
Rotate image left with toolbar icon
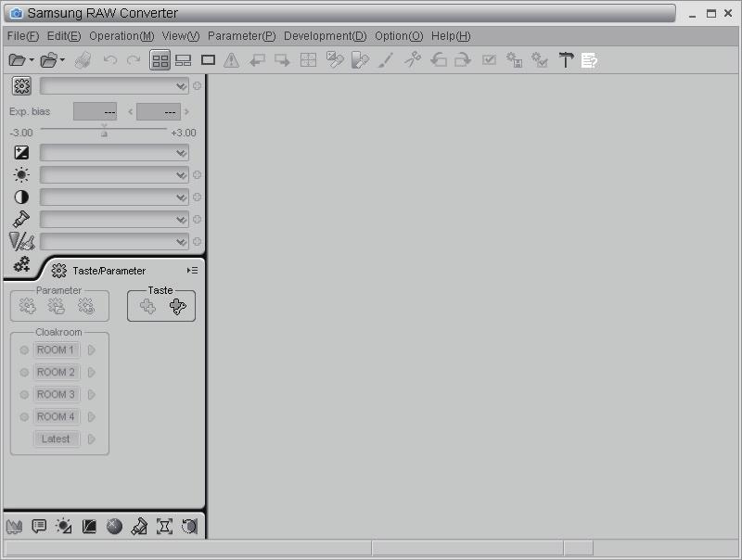click(x=438, y=60)
